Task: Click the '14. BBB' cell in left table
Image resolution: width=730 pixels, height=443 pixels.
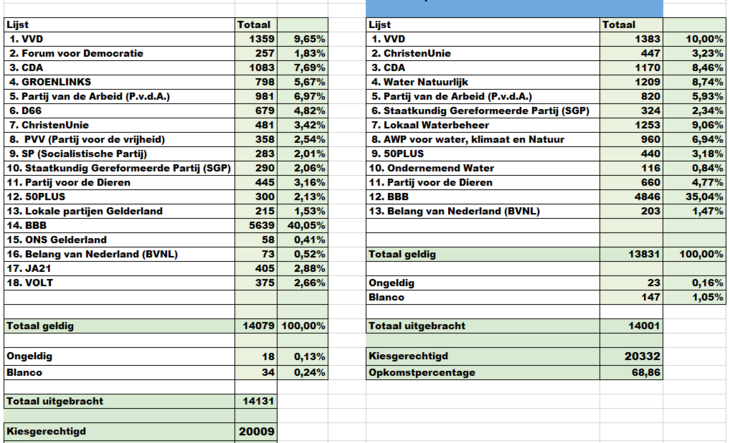Action: [x=119, y=226]
